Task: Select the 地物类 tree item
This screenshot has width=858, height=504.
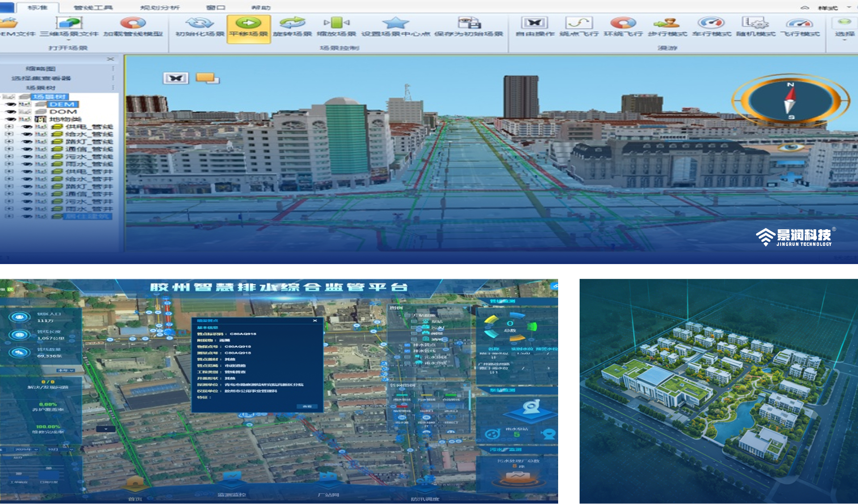Action: (x=65, y=119)
